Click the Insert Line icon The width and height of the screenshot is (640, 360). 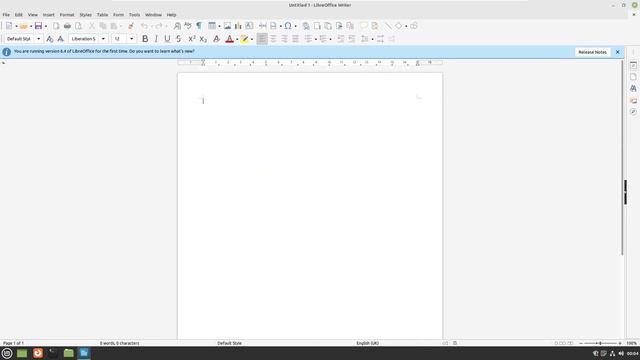pyautogui.click(x=388, y=26)
